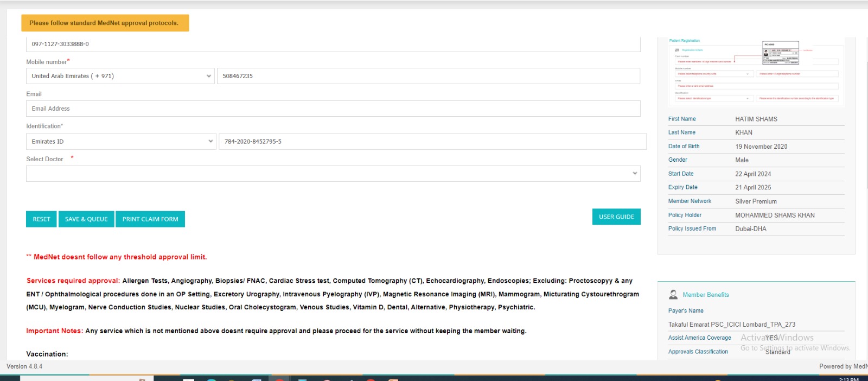Select the 21 April 2025 expiry date
This screenshot has height=381, width=868.
click(753, 187)
